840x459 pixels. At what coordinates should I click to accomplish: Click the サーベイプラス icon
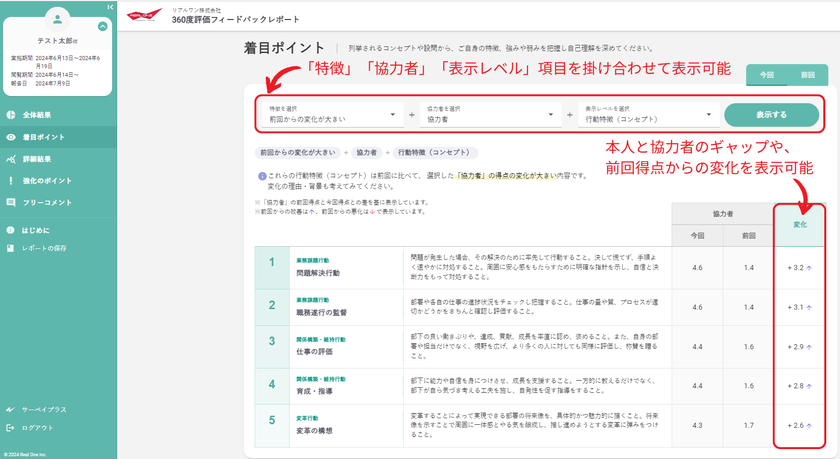click(11, 409)
